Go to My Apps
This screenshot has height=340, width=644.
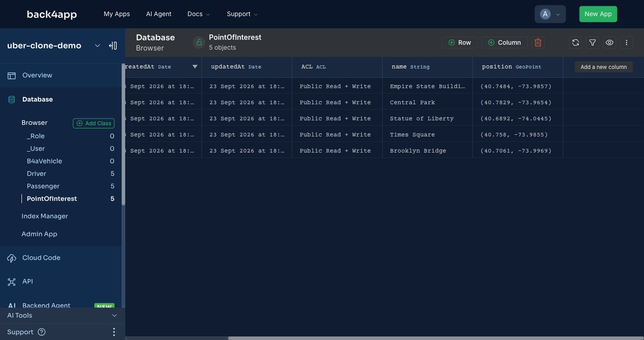pos(117,14)
